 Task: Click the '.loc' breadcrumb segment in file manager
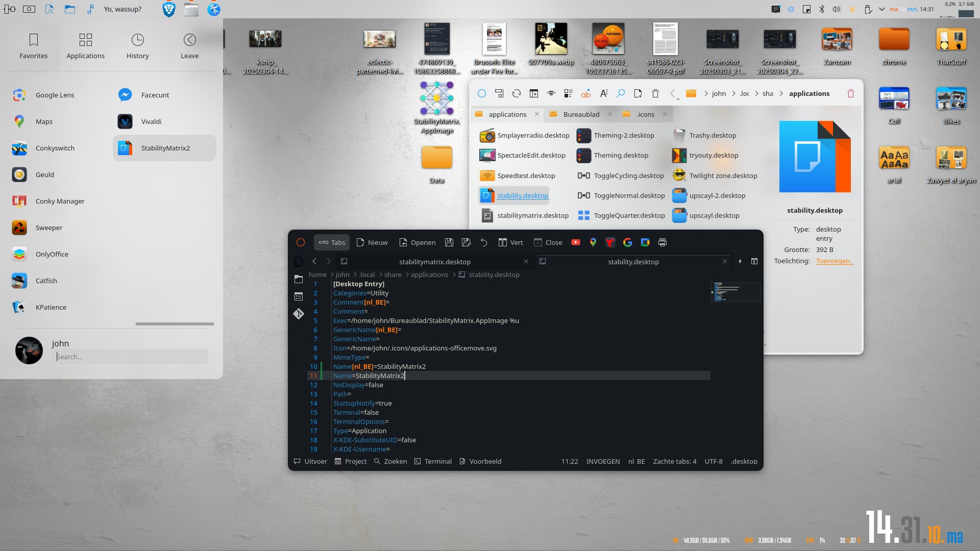pyautogui.click(x=744, y=93)
